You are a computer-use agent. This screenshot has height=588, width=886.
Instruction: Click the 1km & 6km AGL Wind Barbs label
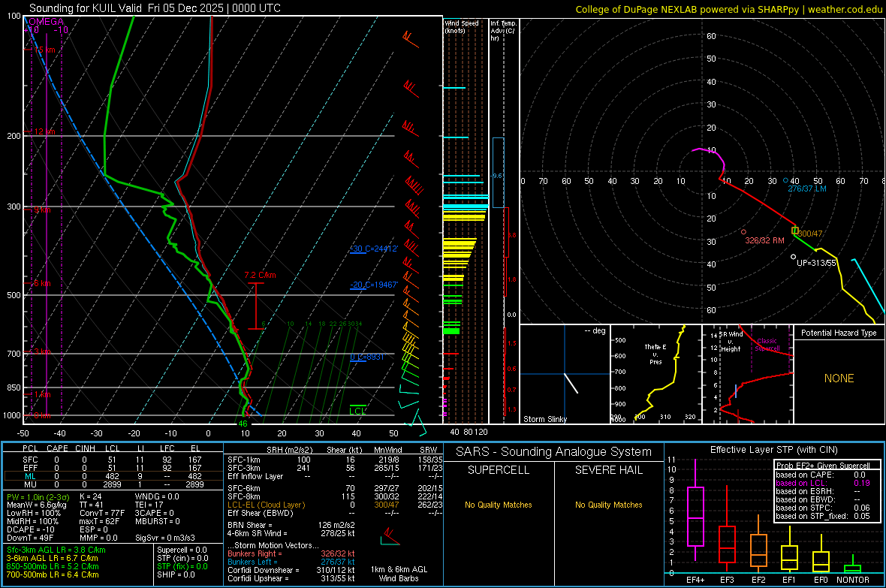click(399, 574)
